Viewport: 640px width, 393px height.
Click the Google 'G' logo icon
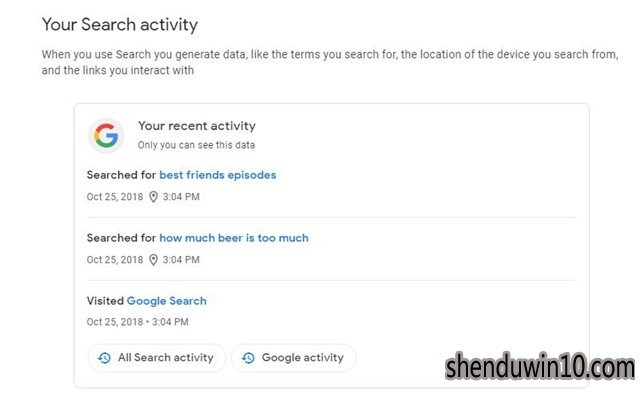[106, 135]
